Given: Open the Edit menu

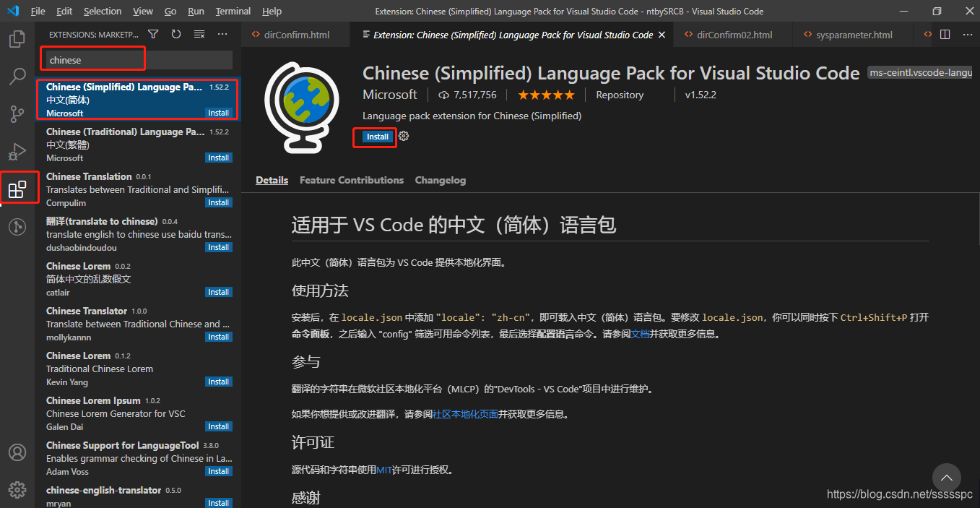Looking at the screenshot, I should click(64, 11).
